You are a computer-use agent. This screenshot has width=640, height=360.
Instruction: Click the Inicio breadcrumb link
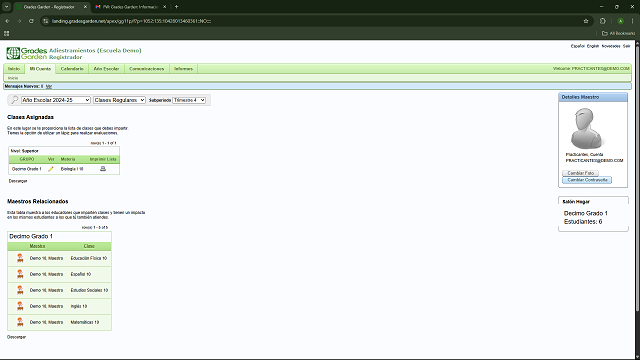13,78
